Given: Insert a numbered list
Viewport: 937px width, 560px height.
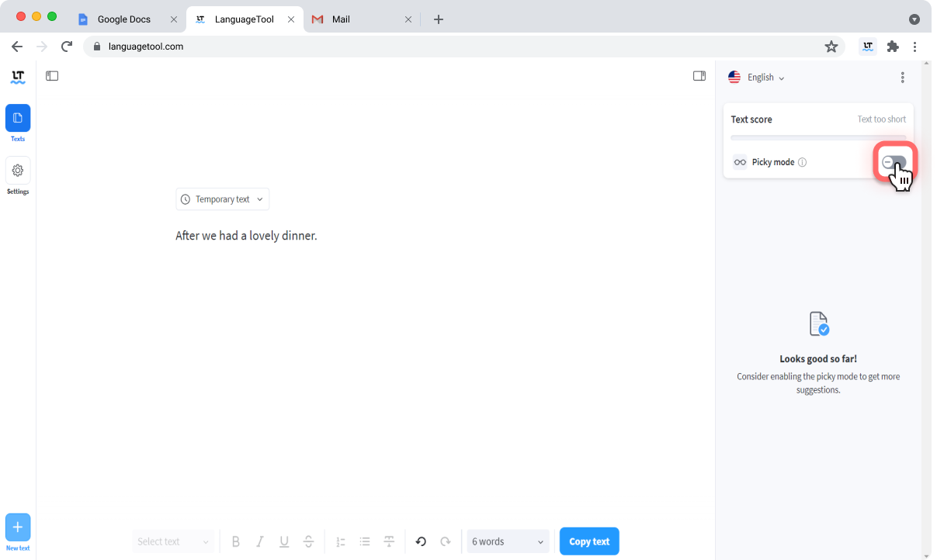Looking at the screenshot, I should tap(341, 541).
